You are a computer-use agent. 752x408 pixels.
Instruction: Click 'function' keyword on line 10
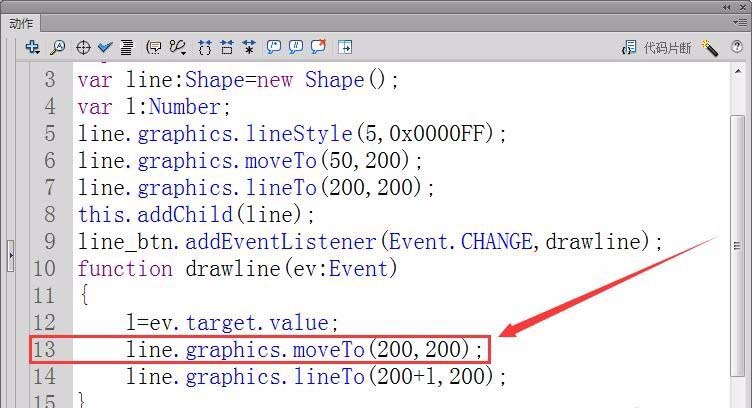(125, 268)
